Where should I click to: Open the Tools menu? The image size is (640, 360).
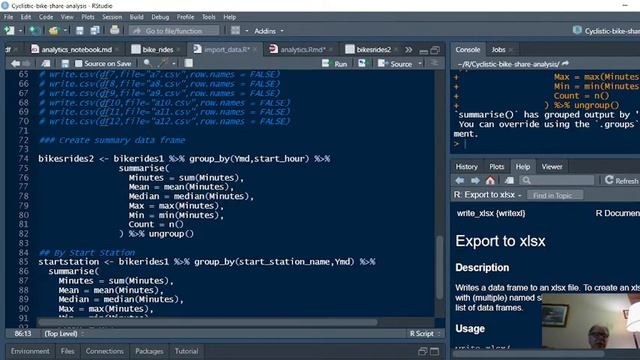[209, 17]
